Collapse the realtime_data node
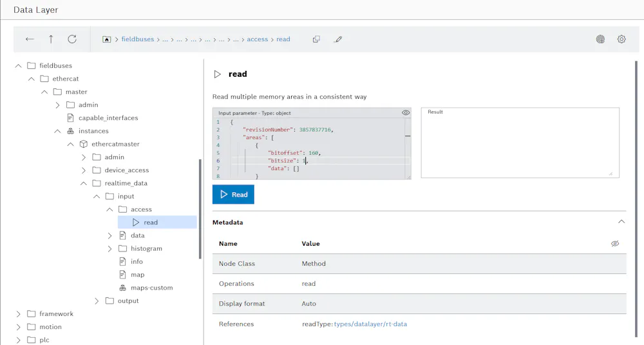 pyautogui.click(x=83, y=183)
